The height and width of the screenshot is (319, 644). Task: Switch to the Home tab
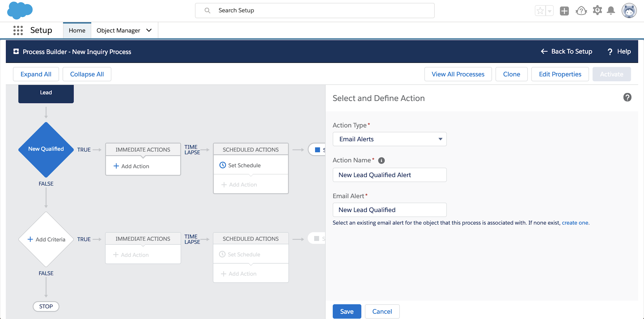(77, 30)
